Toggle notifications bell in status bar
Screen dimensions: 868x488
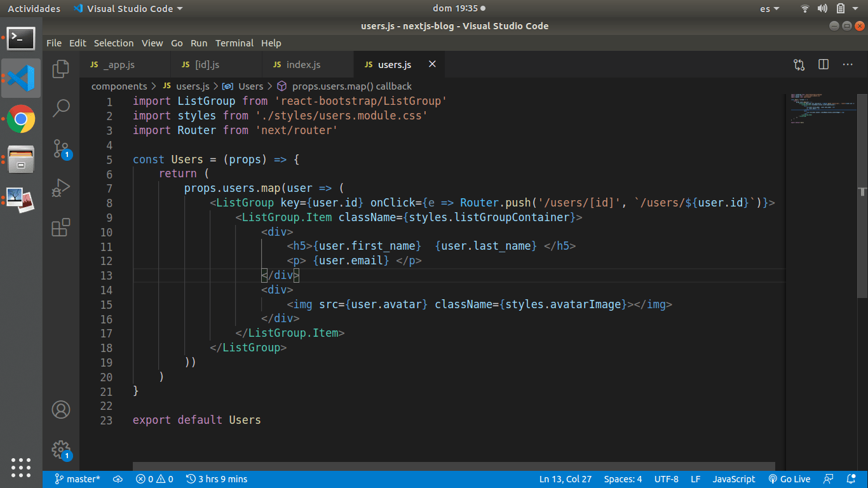[x=851, y=479]
